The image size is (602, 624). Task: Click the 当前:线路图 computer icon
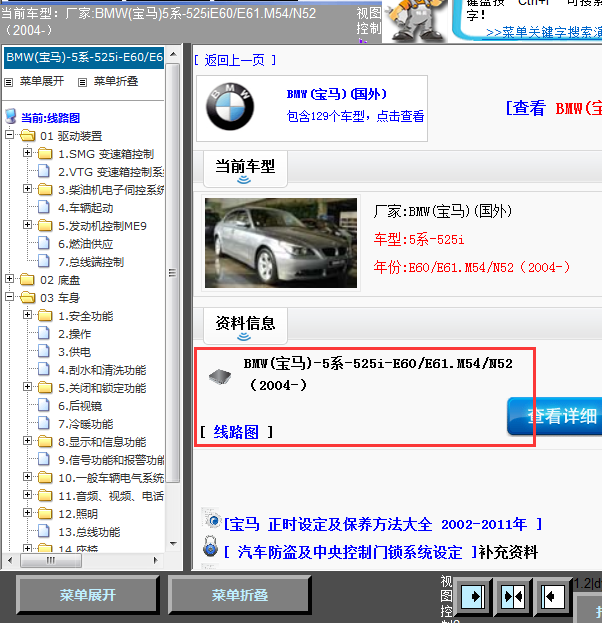tap(11, 117)
